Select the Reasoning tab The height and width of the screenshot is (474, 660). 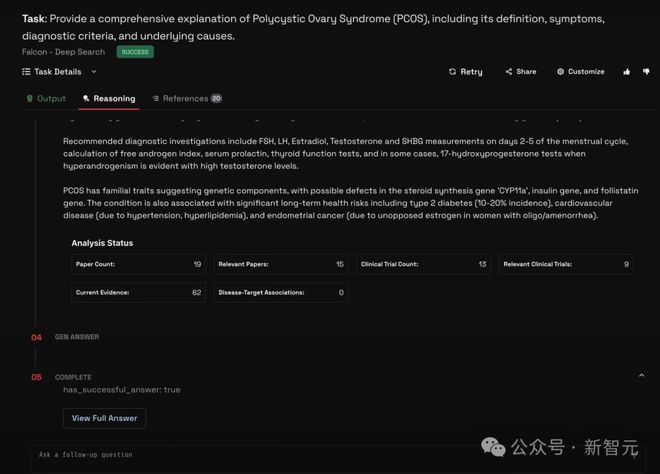tap(108, 99)
